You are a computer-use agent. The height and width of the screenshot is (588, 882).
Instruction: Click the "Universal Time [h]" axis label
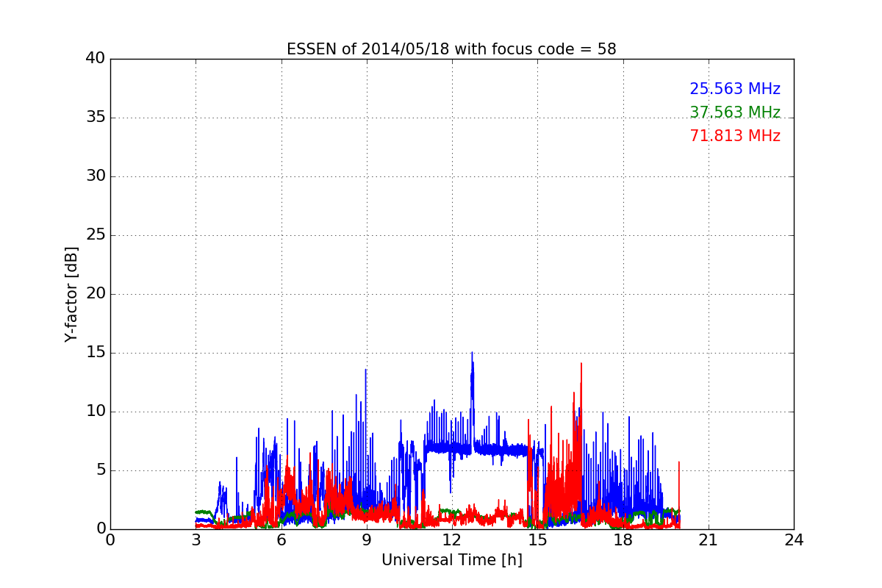click(451, 560)
